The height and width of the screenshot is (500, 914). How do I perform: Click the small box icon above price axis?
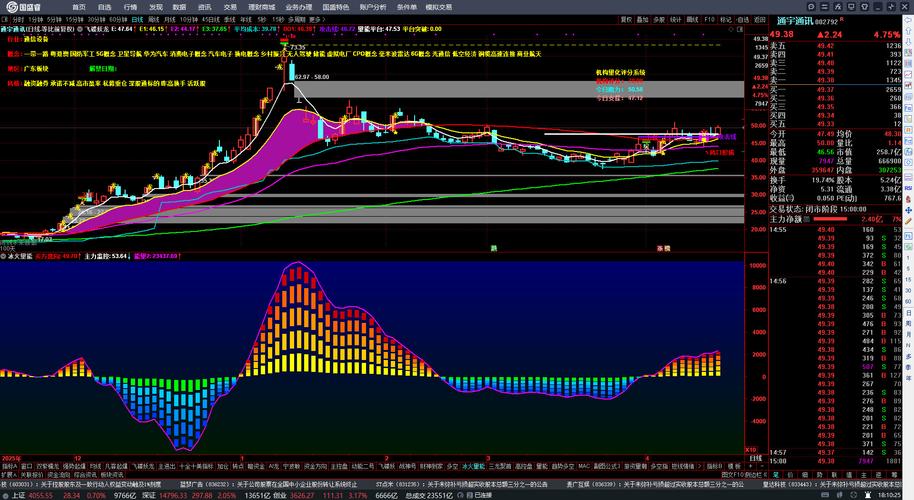click(740, 29)
